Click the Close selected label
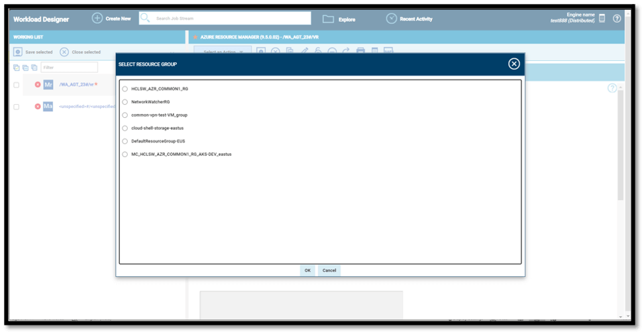 tap(86, 52)
